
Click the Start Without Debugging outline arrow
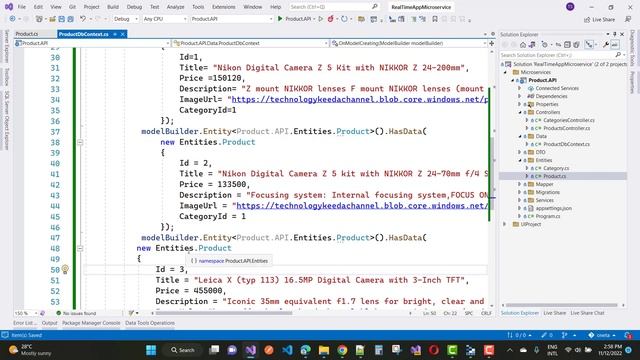coord(321,19)
